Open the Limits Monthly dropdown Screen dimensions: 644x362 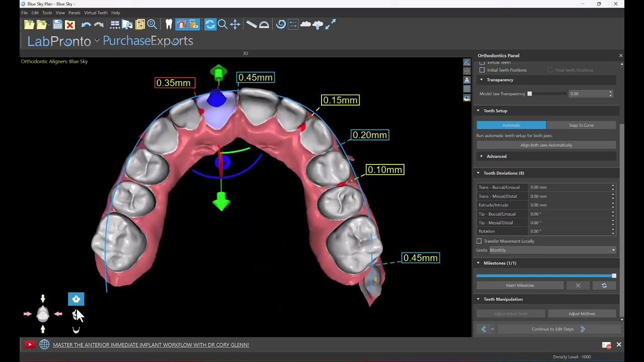coord(552,250)
